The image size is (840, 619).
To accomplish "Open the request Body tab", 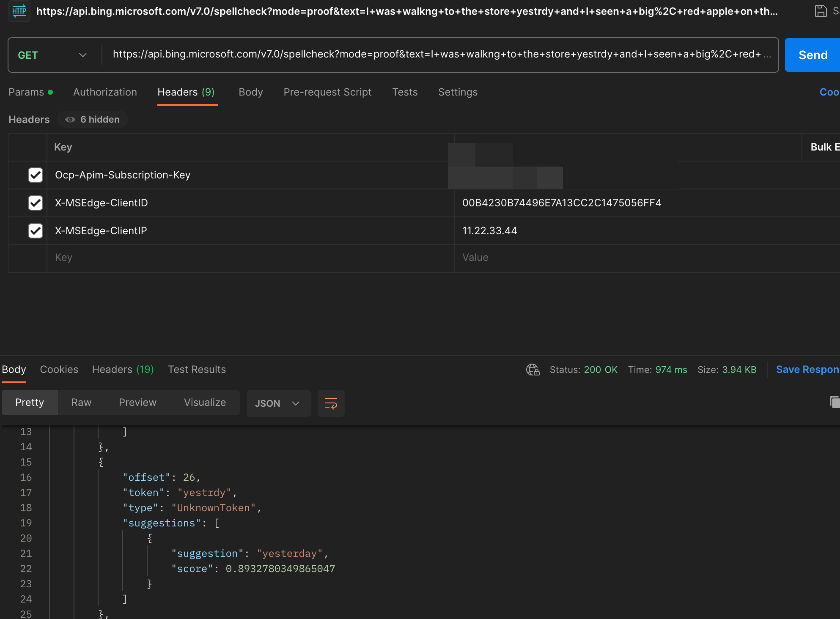I will pyautogui.click(x=251, y=92).
